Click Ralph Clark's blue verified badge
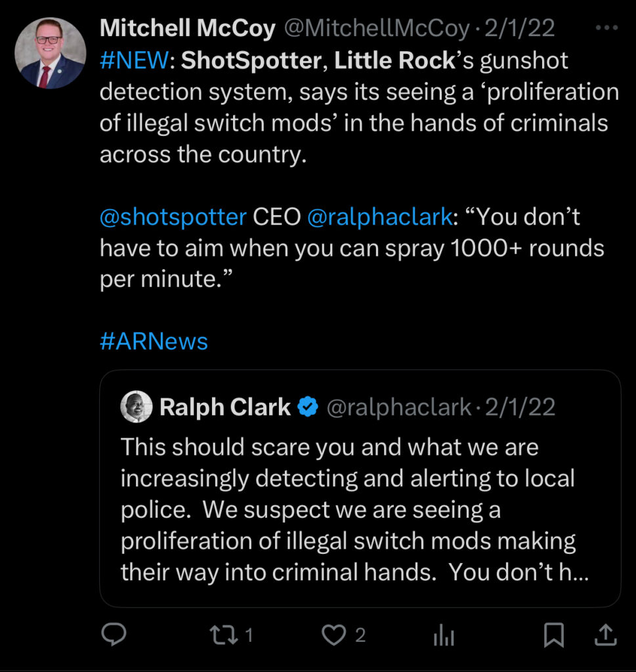Image resolution: width=636 pixels, height=672 pixels. click(307, 408)
